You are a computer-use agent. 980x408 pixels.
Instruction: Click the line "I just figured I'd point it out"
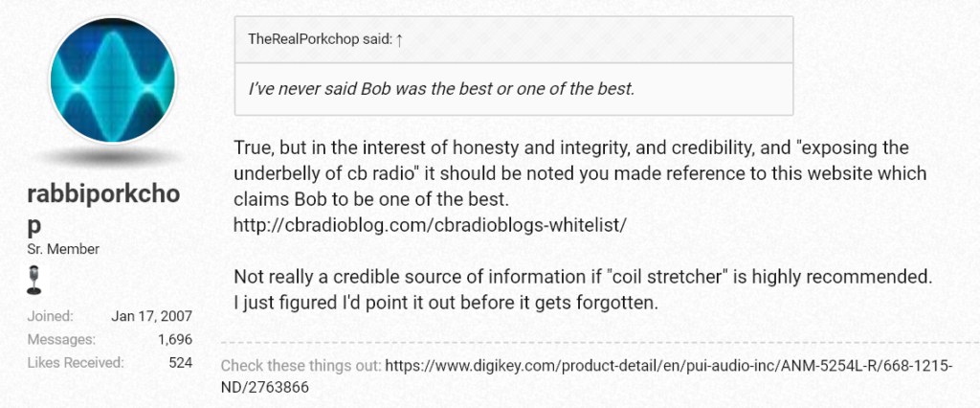pos(446,304)
